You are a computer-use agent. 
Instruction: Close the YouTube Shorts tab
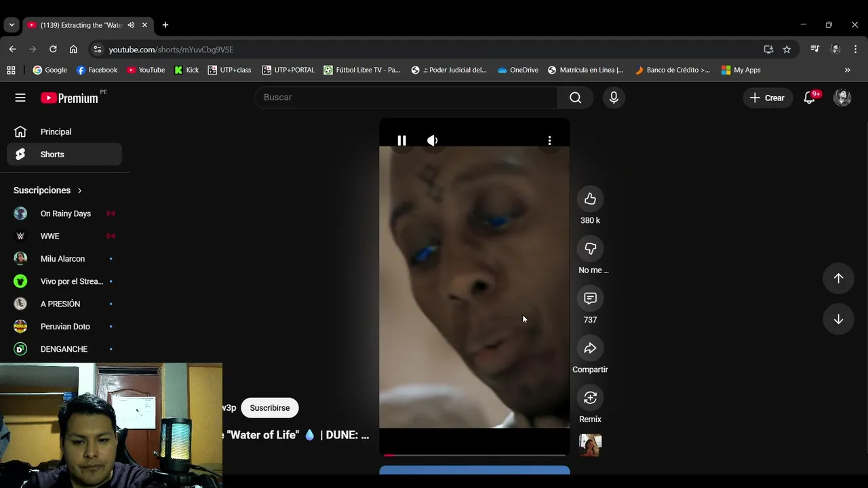coord(144,25)
